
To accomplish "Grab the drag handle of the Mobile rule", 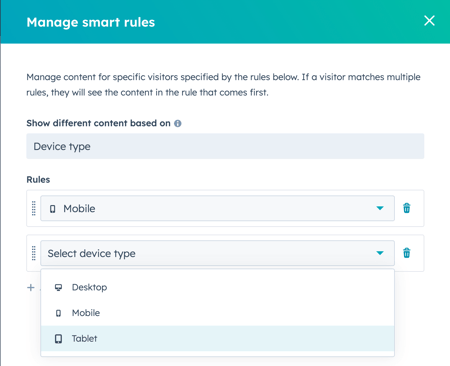I will click(34, 208).
